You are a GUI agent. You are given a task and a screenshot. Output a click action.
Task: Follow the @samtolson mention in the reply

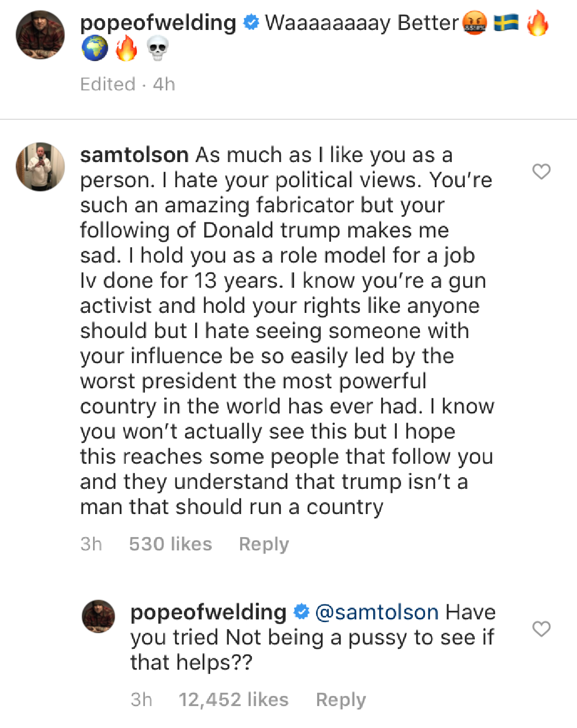point(376,612)
